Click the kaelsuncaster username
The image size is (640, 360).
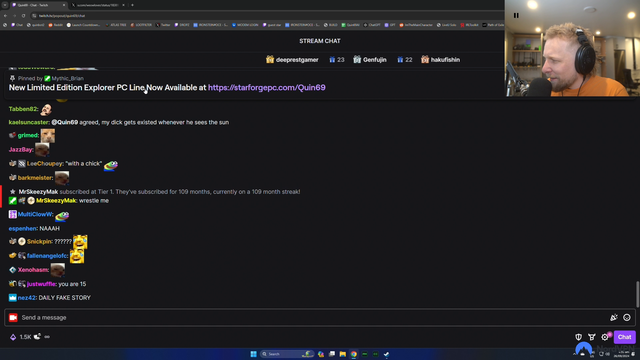tap(29, 122)
